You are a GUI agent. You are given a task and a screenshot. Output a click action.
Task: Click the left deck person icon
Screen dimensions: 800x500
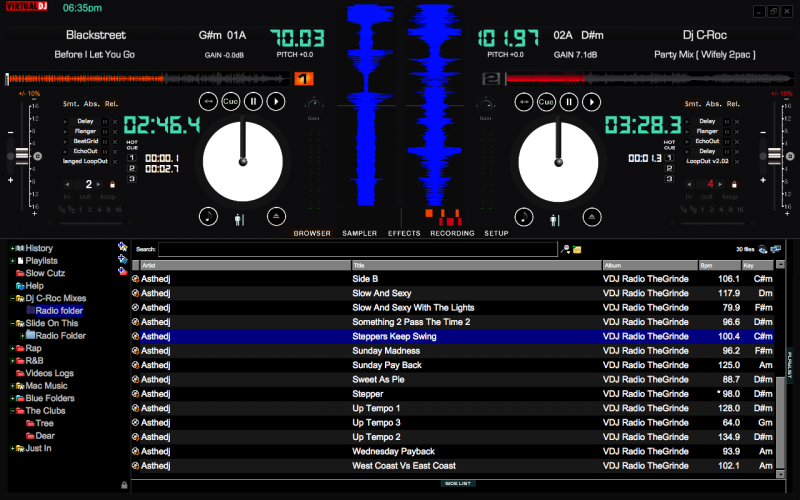(x=239, y=219)
